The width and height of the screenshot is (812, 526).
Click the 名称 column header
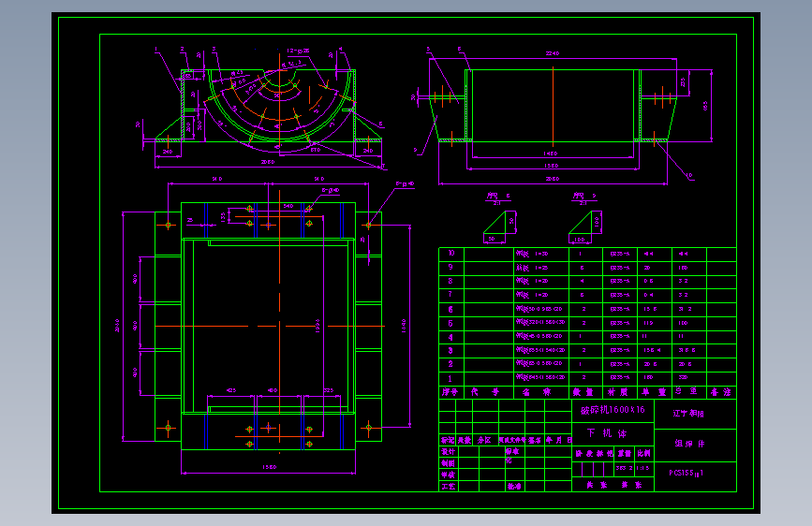coord(536,392)
